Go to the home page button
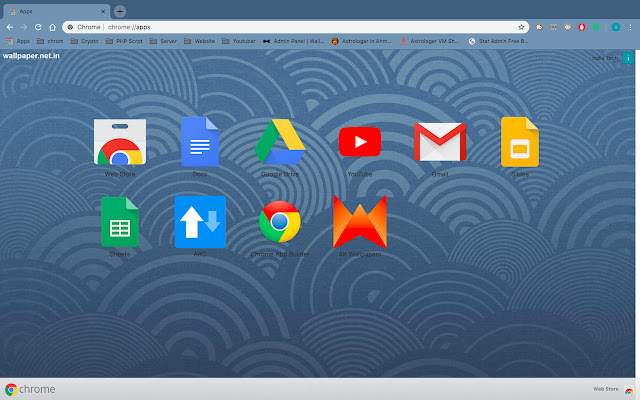The width and height of the screenshot is (640, 400). (x=52, y=27)
